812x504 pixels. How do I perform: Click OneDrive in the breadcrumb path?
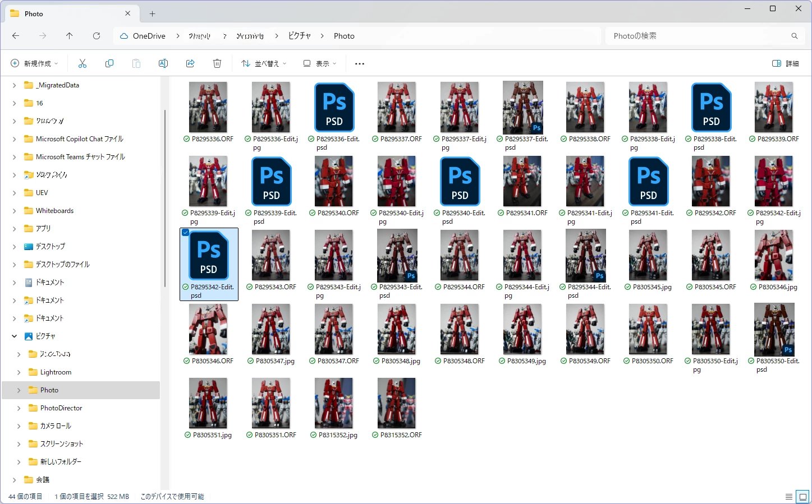pyautogui.click(x=149, y=36)
